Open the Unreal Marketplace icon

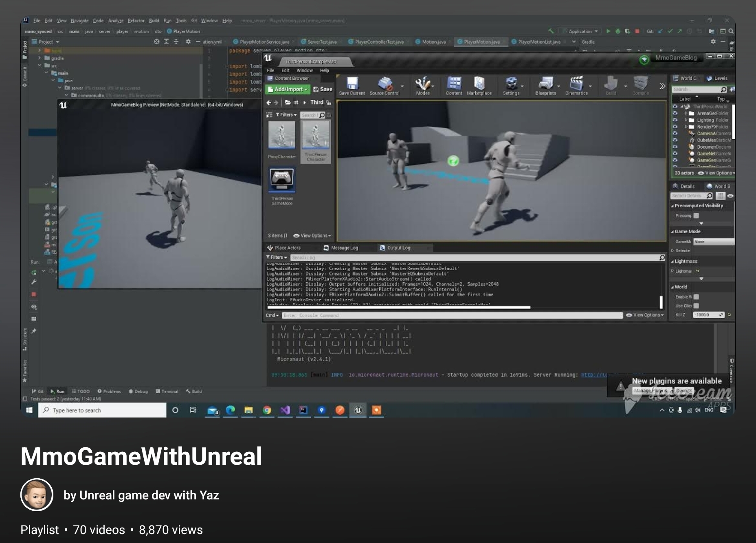pos(479,86)
